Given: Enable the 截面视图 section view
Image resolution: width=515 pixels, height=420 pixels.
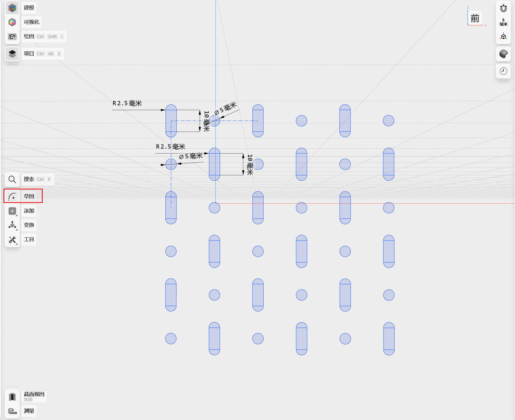Looking at the screenshot, I should 12,396.
